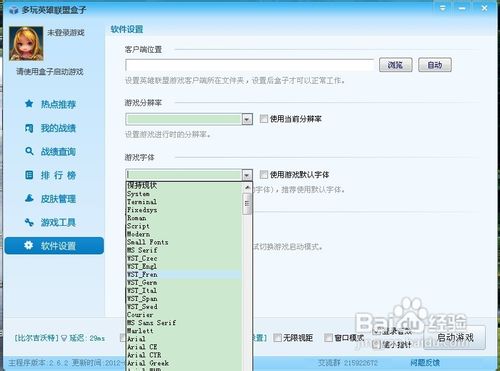The width and height of the screenshot is (500, 371).
Task: Open the 热点推荐 section
Action: [58, 104]
